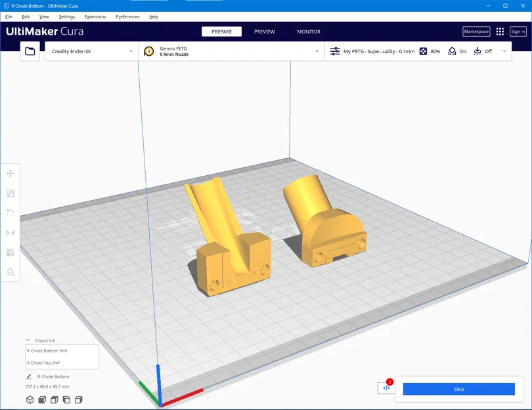This screenshot has height=410, width=532.
Task: Open Per Model Settings tool
Action: tap(10, 253)
